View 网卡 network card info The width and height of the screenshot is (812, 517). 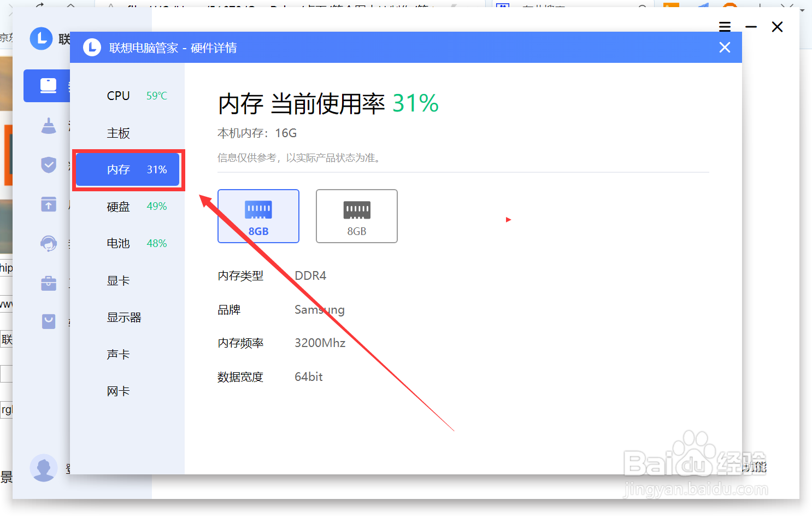(x=118, y=391)
